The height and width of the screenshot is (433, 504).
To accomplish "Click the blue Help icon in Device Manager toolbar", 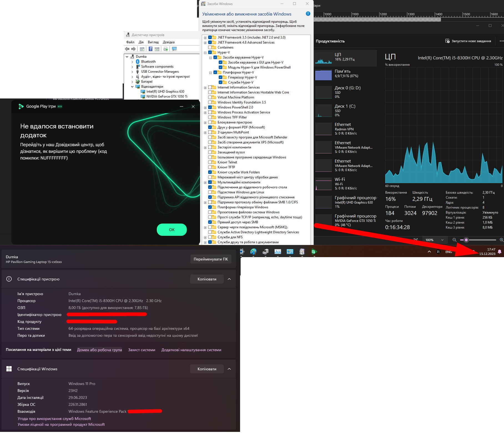I will [x=150, y=49].
